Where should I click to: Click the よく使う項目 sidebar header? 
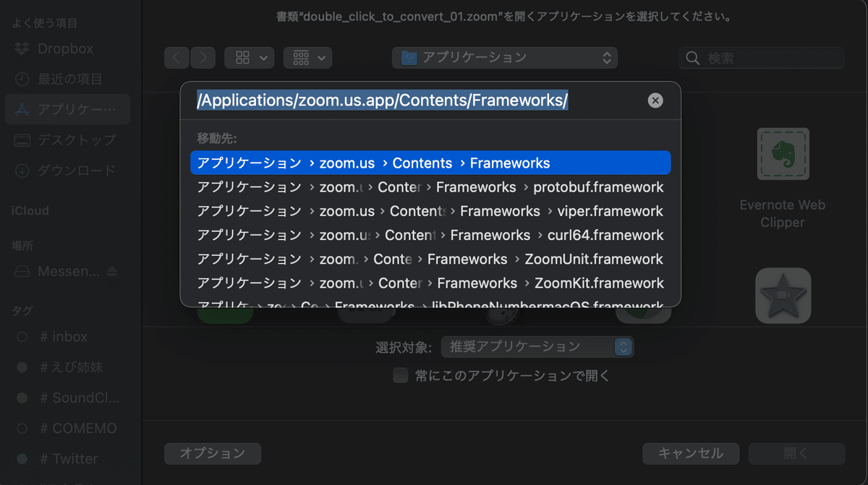click(x=44, y=23)
